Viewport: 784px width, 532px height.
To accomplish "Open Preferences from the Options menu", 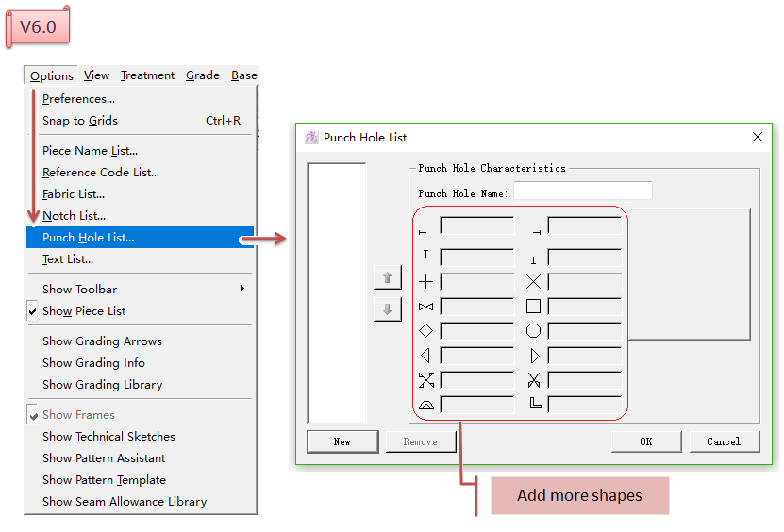I will (x=78, y=99).
